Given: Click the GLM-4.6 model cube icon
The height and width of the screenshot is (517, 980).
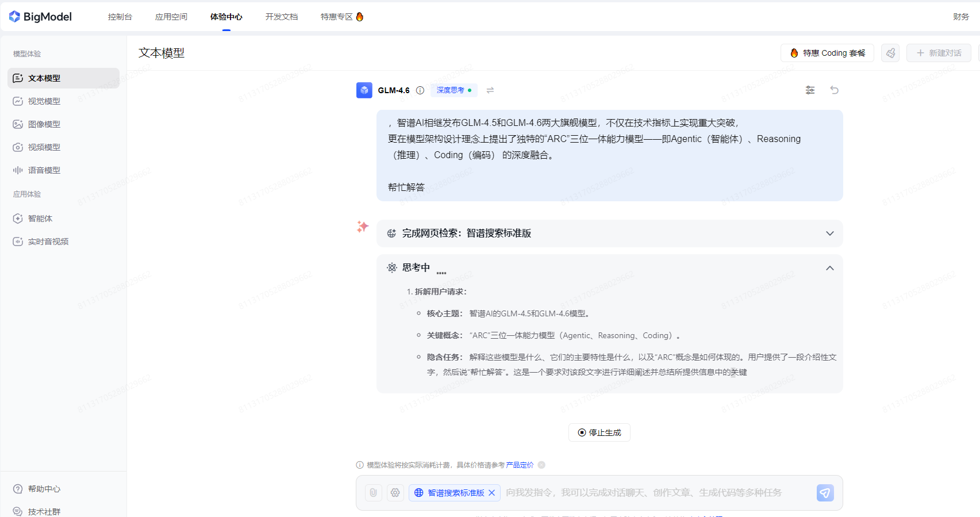Looking at the screenshot, I should pos(364,90).
